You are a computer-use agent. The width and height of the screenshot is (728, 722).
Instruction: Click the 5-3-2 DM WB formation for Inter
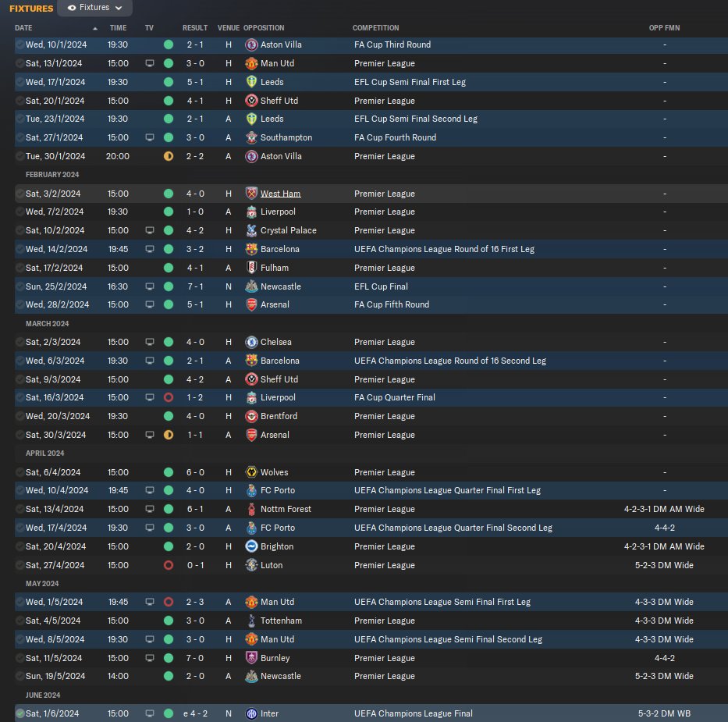pos(664,713)
